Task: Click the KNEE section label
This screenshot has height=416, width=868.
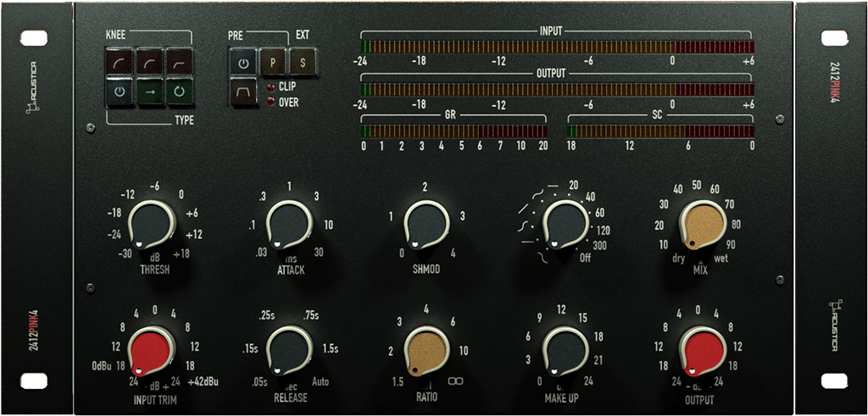Action: click(114, 36)
